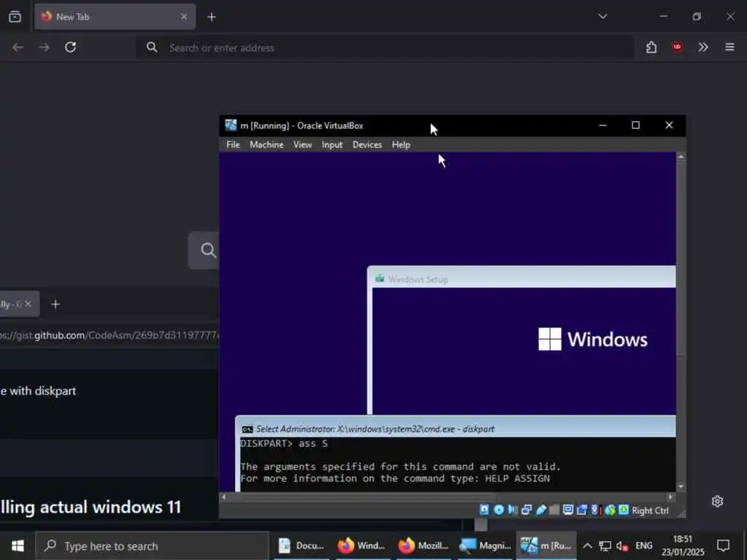
Task: Click the recording status icon in VirtualBox
Action: coord(581,510)
